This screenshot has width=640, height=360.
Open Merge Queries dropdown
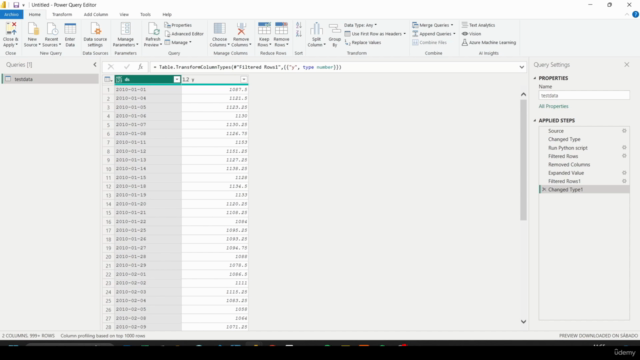(433, 25)
